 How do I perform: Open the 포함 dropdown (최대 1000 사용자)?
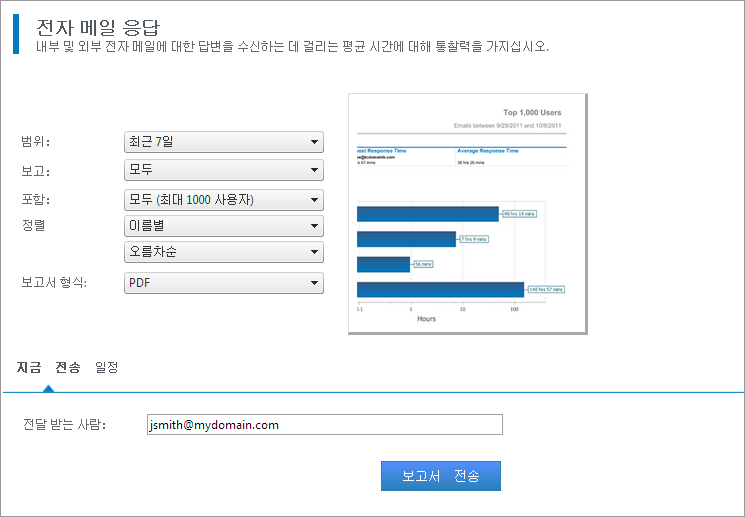tap(223, 199)
